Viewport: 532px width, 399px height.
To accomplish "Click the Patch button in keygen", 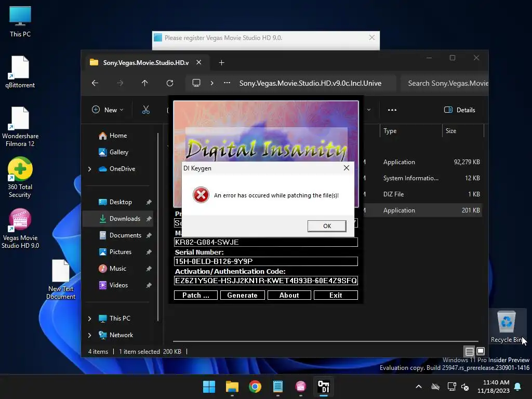I will 196,295.
